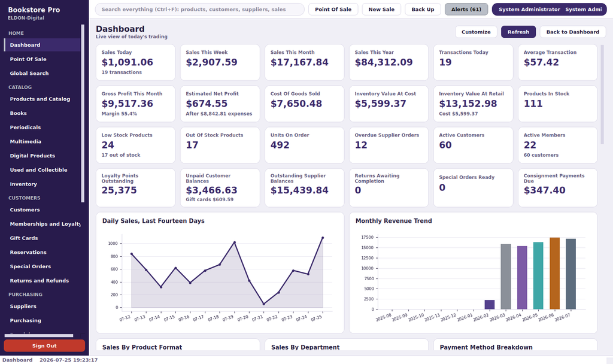Open Dashboard in the sidebar

(x=43, y=45)
